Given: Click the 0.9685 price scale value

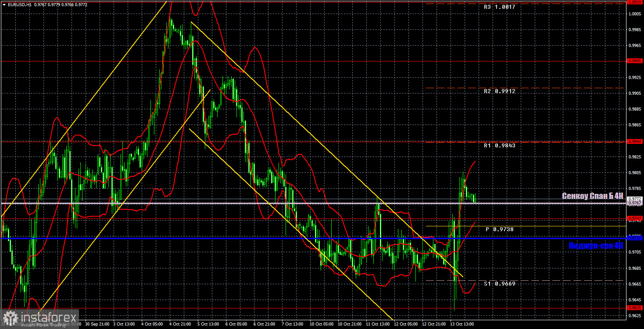Looking at the screenshot, I should click(635, 268).
